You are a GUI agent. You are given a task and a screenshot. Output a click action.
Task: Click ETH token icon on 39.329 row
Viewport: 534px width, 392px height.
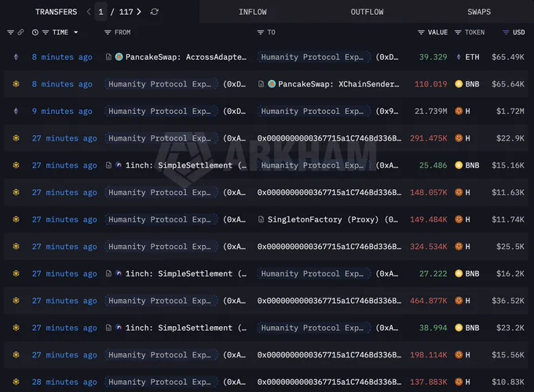pyautogui.click(x=459, y=57)
